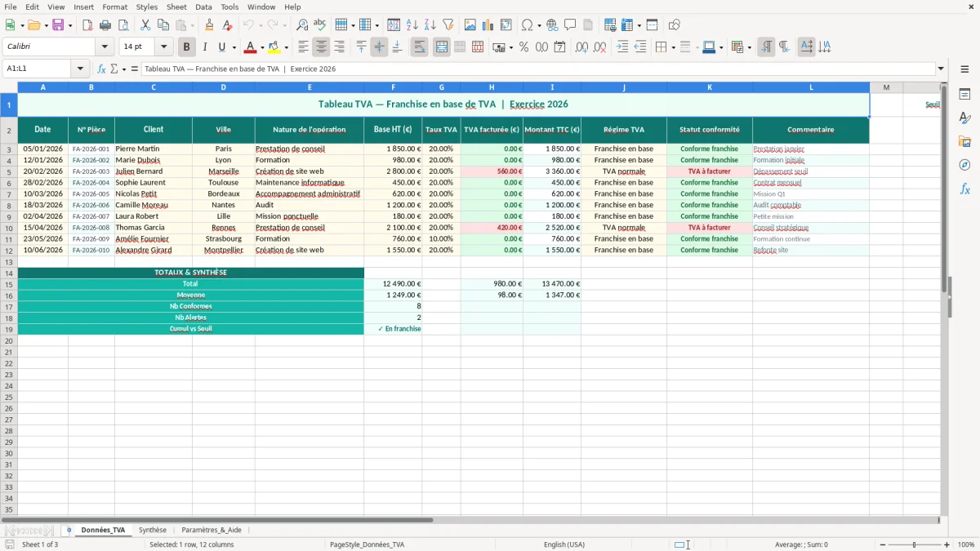This screenshot has width=980, height=551.
Task: Open the sidebar settings menu button
Action: point(964,69)
